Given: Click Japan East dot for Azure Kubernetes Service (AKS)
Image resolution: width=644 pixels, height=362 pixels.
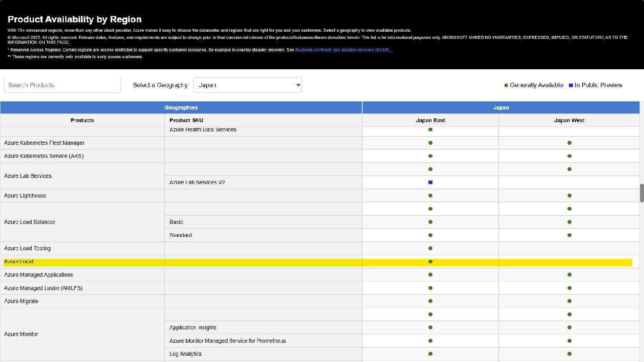Looking at the screenshot, I should coord(430,156).
